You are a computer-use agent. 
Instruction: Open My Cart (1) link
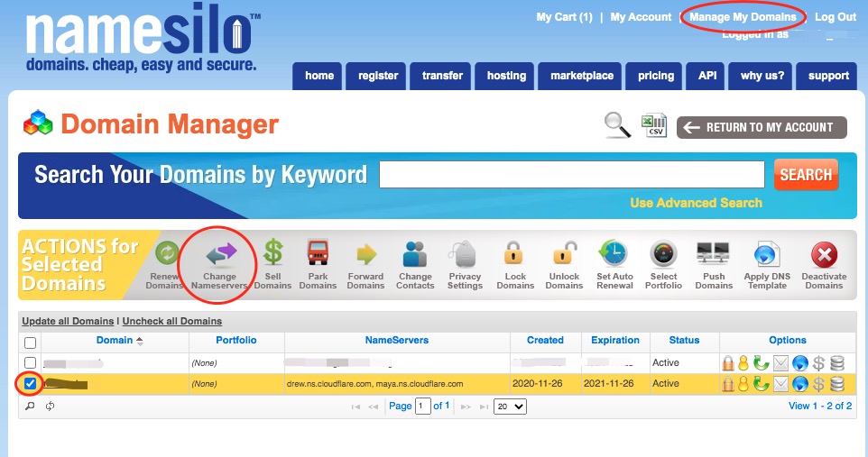[x=564, y=17]
